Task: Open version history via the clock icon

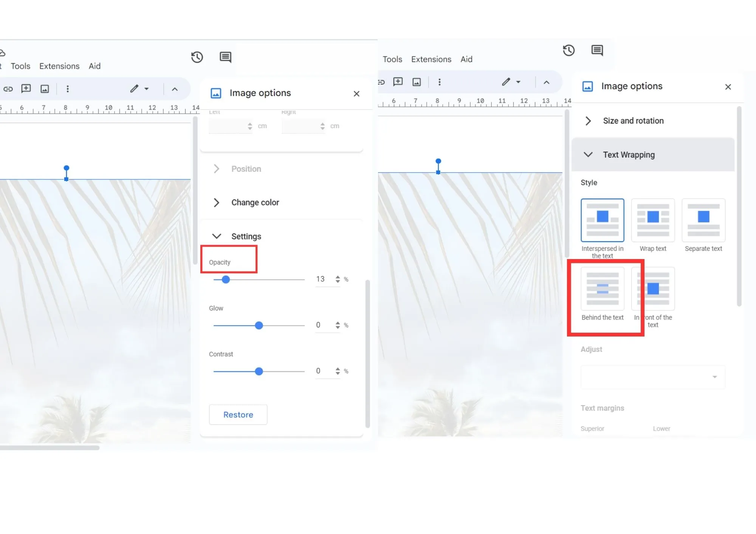Action: pyautogui.click(x=197, y=57)
